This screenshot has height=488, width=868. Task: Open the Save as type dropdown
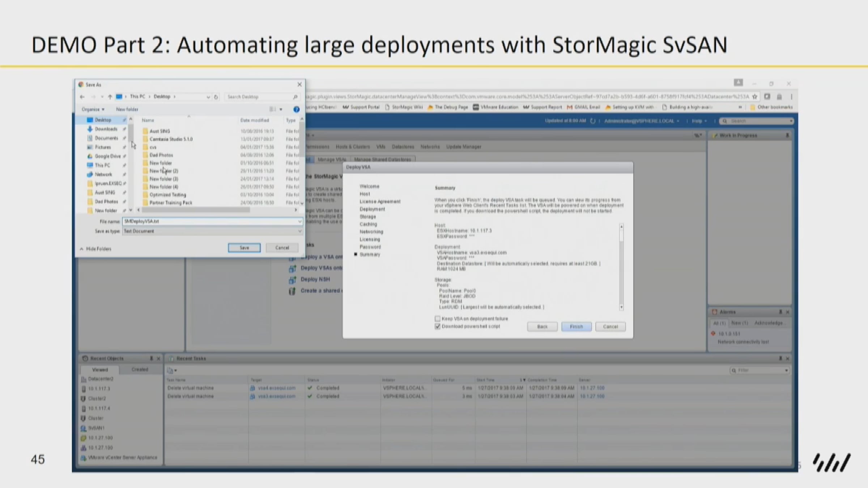(x=299, y=231)
